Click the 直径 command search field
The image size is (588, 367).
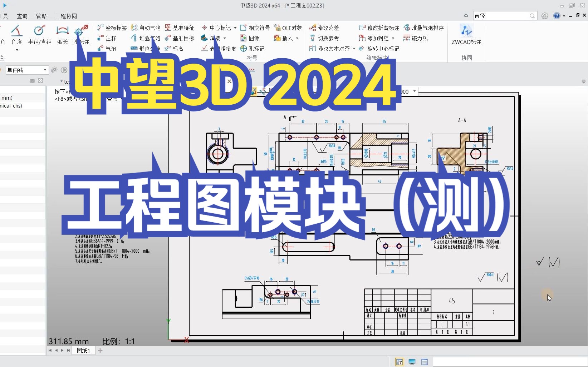click(501, 16)
